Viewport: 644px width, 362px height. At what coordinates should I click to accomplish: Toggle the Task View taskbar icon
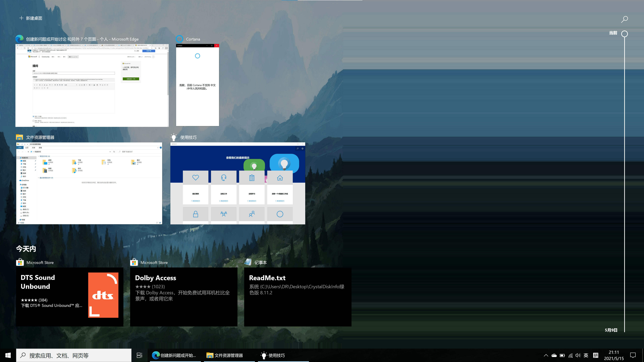tap(140, 355)
